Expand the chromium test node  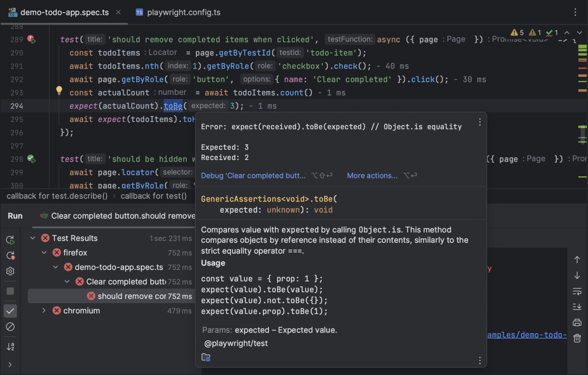point(44,310)
